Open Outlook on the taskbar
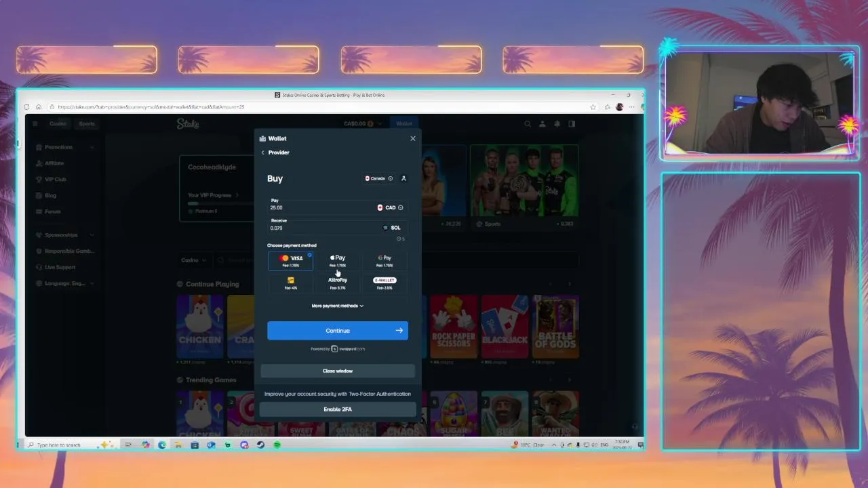The width and height of the screenshot is (868, 488). tap(211, 445)
